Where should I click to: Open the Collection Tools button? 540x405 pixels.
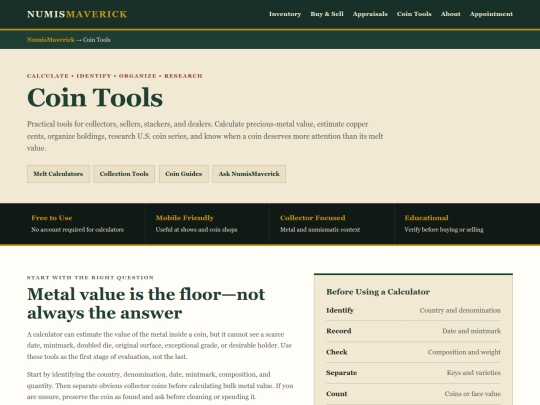pyautogui.click(x=124, y=174)
